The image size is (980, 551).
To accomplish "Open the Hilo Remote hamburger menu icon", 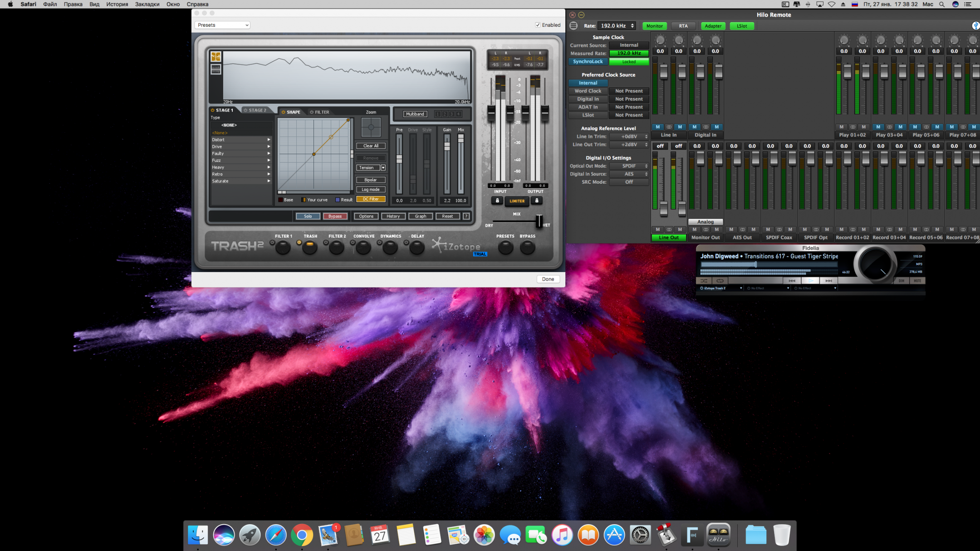I will [x=573, y=26].
